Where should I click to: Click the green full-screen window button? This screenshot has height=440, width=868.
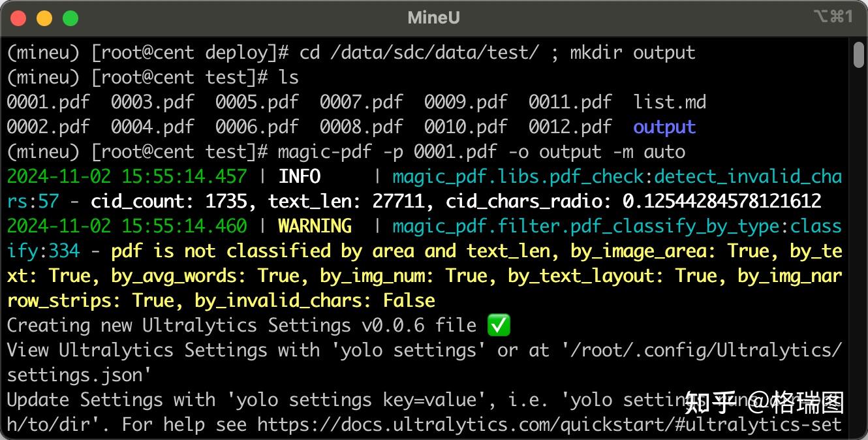(70, 18)
